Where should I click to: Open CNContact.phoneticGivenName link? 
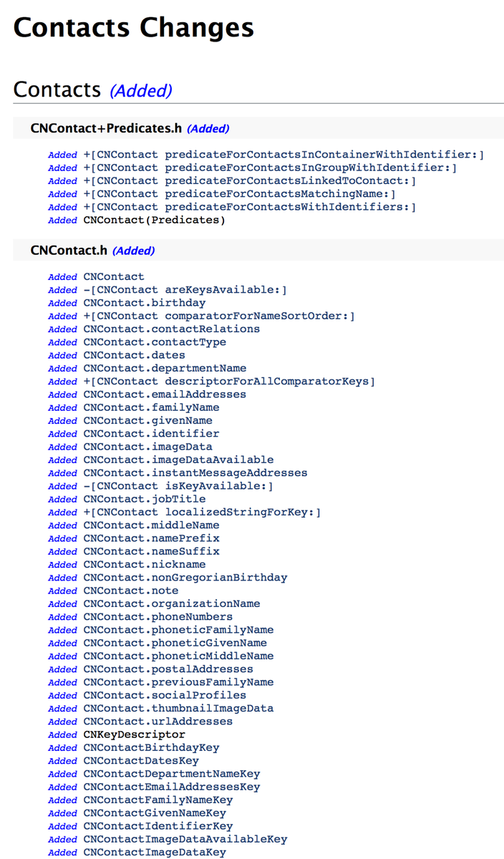pyautogui.click(x=175, y=642)
